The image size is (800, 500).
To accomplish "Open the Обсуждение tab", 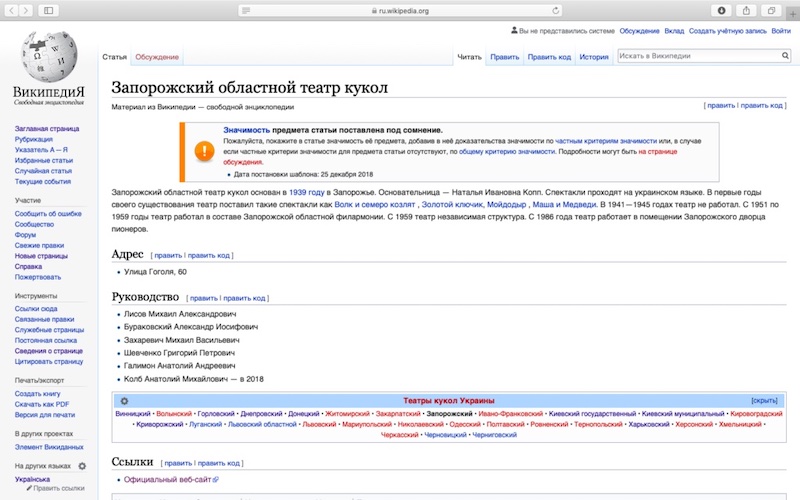I will (157, 57).
